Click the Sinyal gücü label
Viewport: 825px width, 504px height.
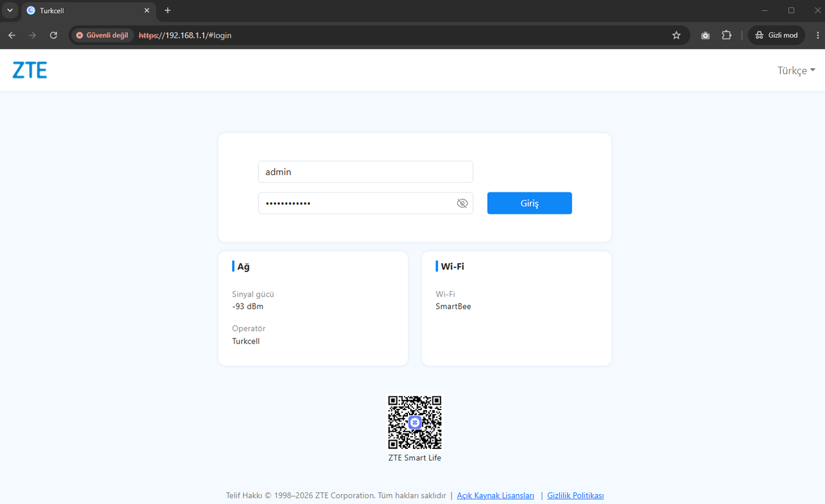(253, 294)
